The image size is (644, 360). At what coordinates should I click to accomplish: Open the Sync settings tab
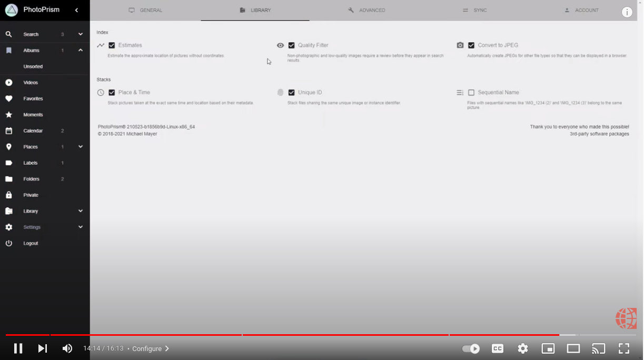474,11
